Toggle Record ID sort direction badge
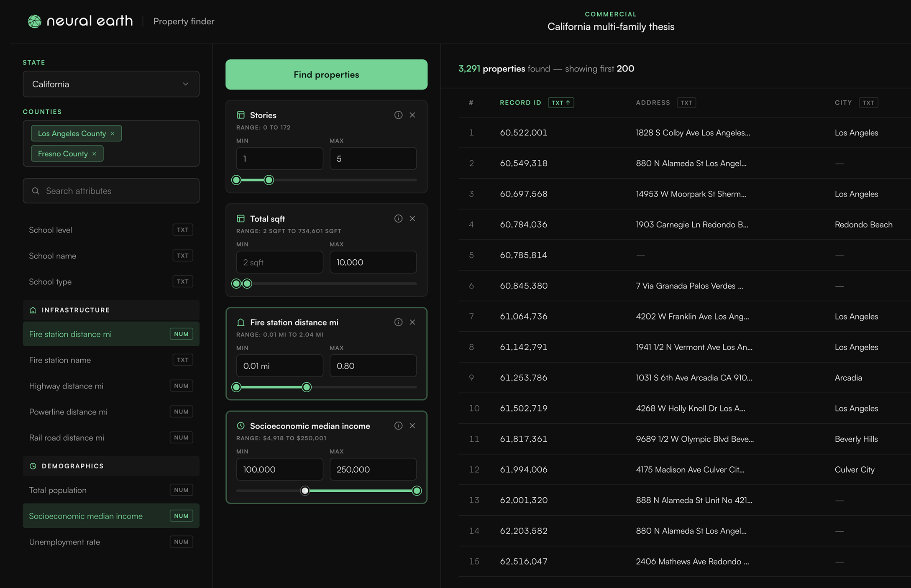 click(561, 103)
